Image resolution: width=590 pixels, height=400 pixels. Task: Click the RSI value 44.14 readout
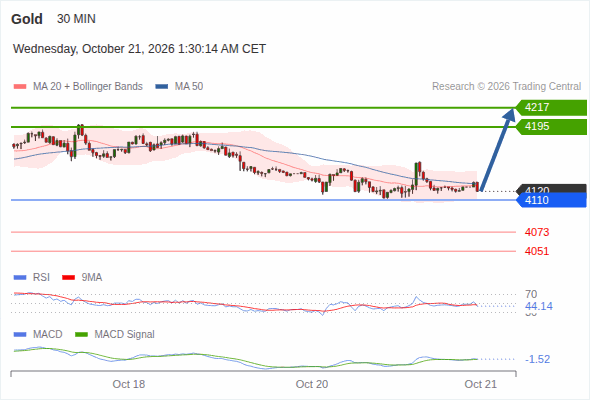coord(539,306)
